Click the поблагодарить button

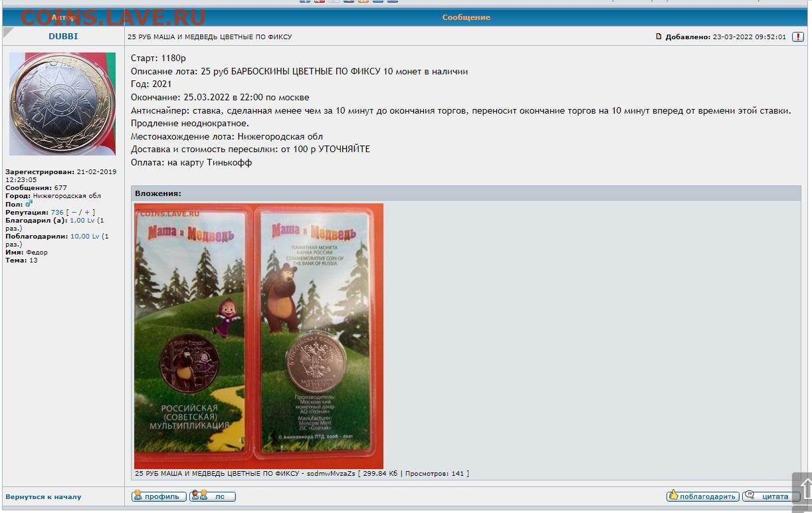pyautogui.click(x=703, y=496)
